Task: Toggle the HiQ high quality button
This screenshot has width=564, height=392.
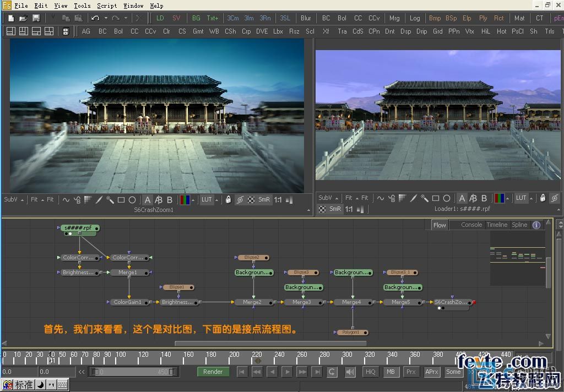Action: click(x=371, y=372)
